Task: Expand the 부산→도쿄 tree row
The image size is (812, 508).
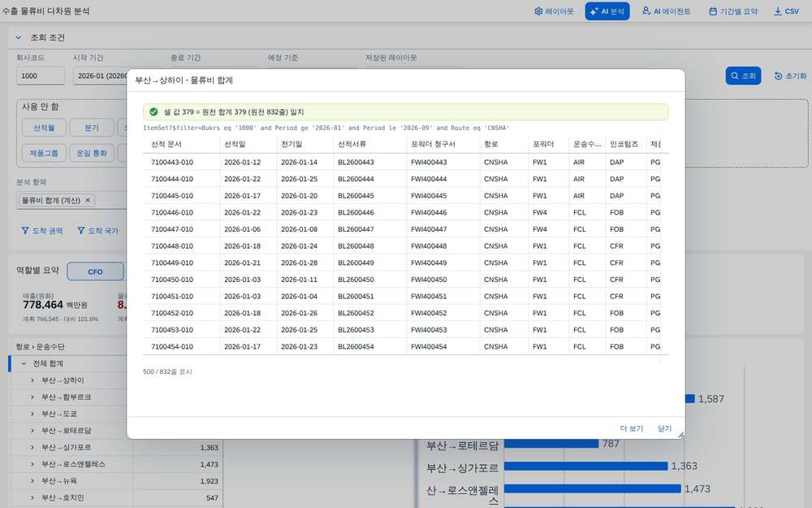Action: (x=32, y=414)
